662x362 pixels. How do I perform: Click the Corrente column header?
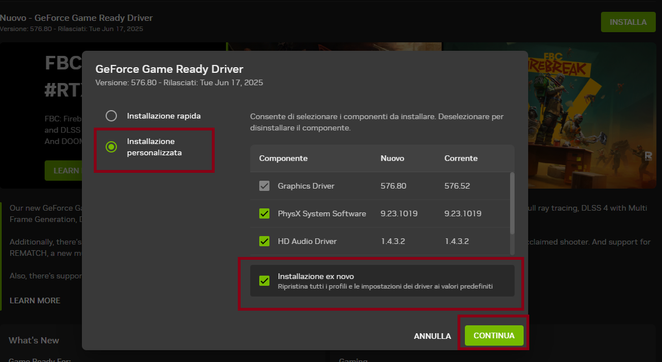pyautogui.click(x=461, y=158)
